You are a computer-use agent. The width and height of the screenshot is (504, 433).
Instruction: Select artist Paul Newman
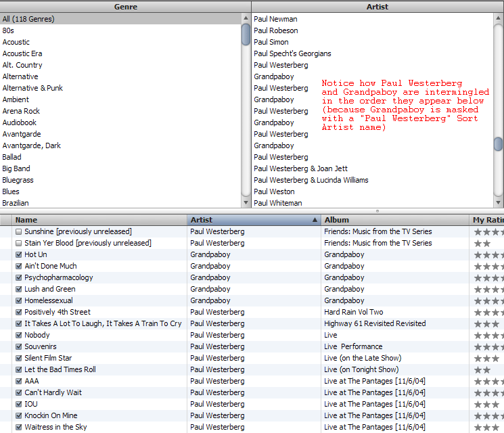pos(373,19)
